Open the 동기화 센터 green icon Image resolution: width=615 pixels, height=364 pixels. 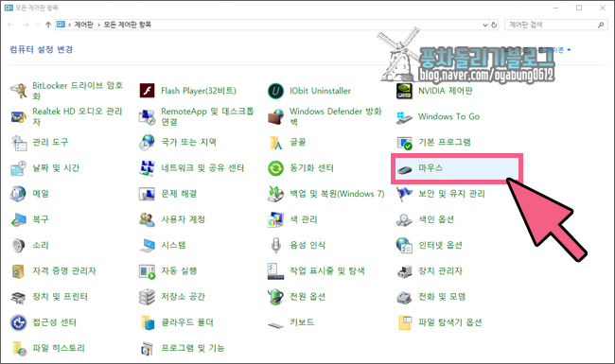[x=275, y=168]
